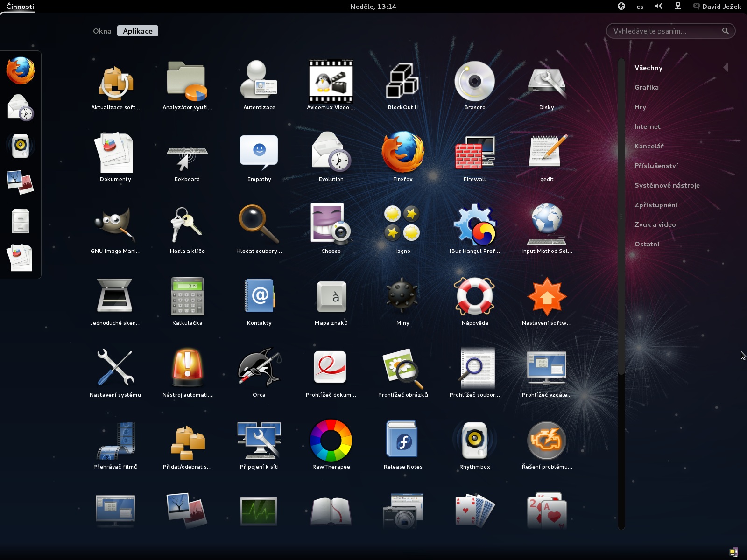
Task: Select the Aplikace tab
Action: click(138, 31)
